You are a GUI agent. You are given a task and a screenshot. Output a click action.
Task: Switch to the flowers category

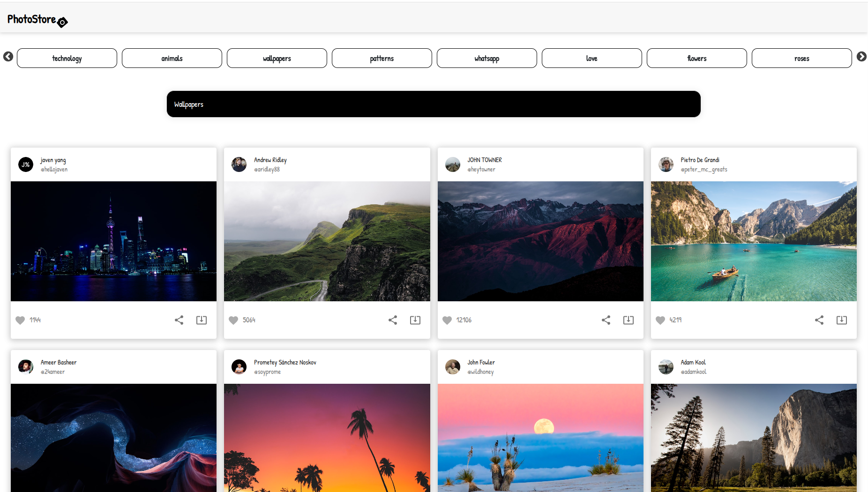[696, 58]
